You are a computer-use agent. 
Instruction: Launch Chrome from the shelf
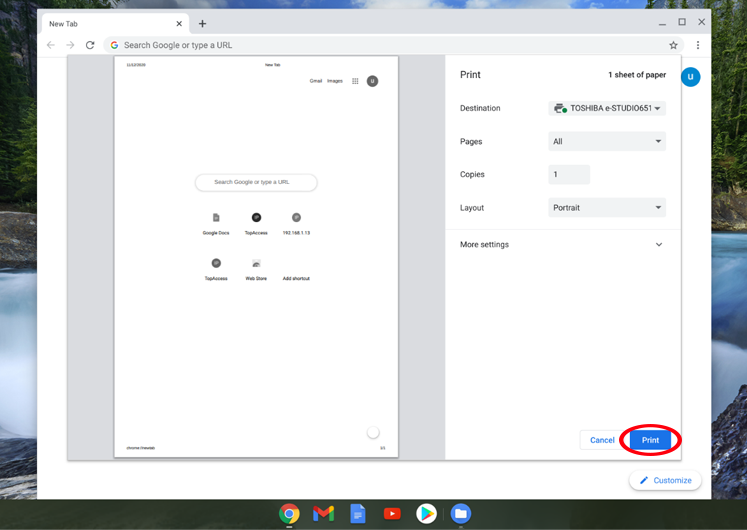click(x=289, y=513)
